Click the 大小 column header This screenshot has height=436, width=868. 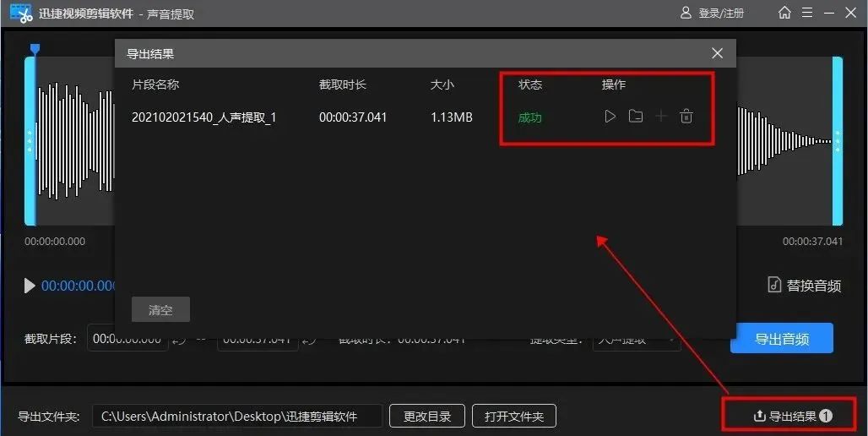click(x=442, y=84)
